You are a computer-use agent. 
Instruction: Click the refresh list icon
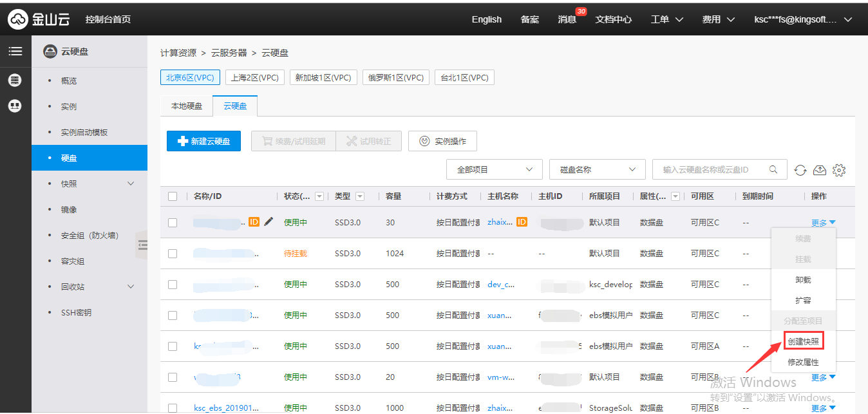(800, 170)
